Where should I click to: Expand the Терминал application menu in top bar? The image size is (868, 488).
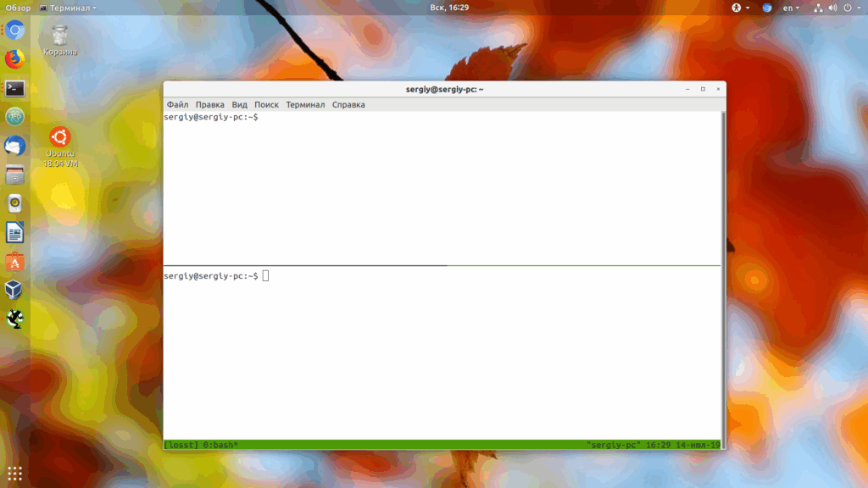coord(68,8)
